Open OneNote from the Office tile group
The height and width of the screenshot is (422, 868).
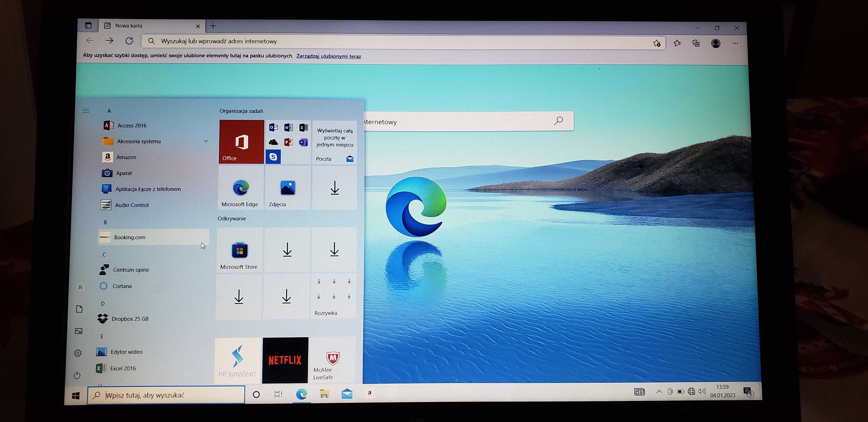click(x=303, y=142)
